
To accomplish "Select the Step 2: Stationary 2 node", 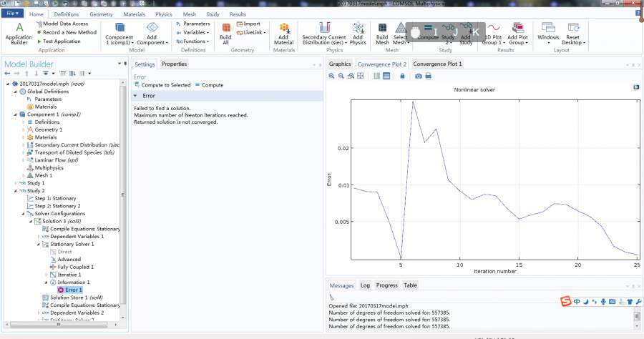I will [54, 206].
